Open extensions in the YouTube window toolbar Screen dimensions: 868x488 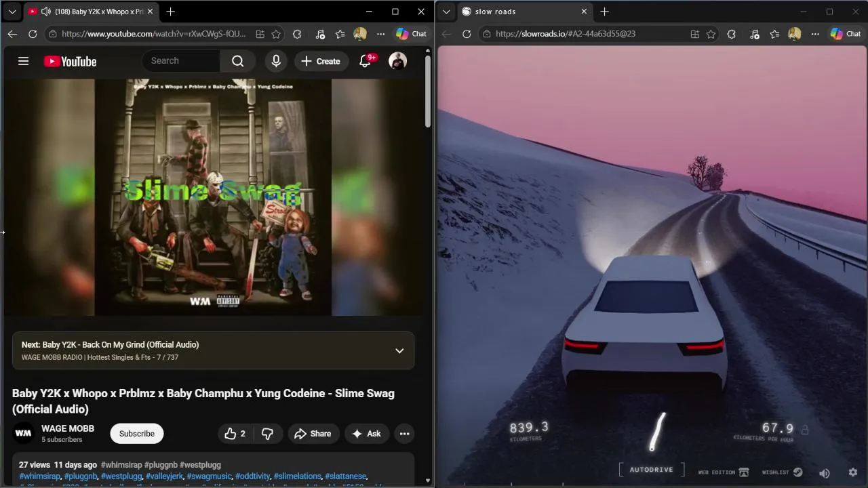[x=297, y=34]
